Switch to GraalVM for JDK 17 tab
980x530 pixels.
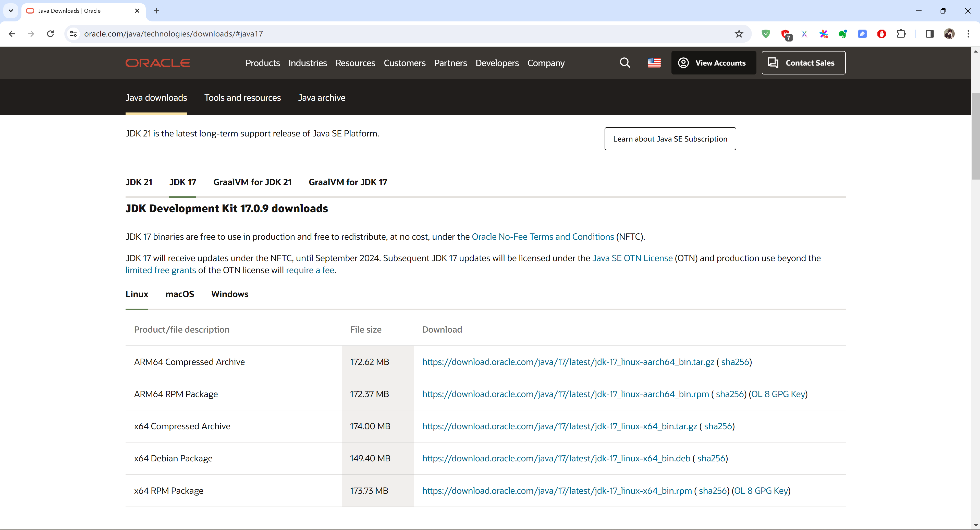tap(348, 182)
